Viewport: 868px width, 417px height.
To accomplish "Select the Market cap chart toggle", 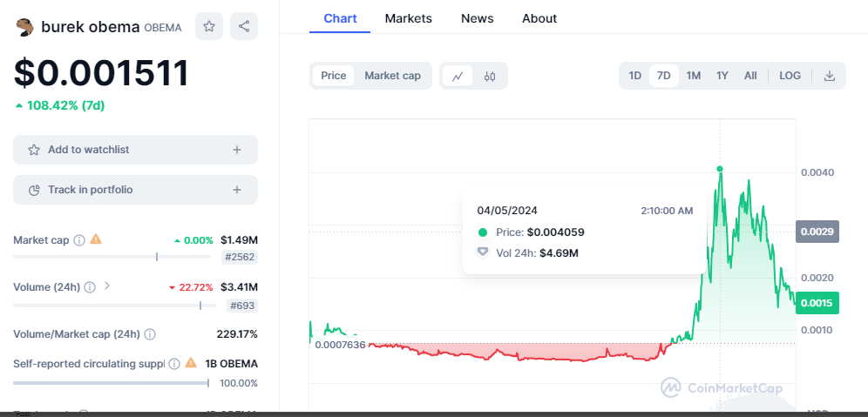I will pyautogui.click(x=392, y=76).
